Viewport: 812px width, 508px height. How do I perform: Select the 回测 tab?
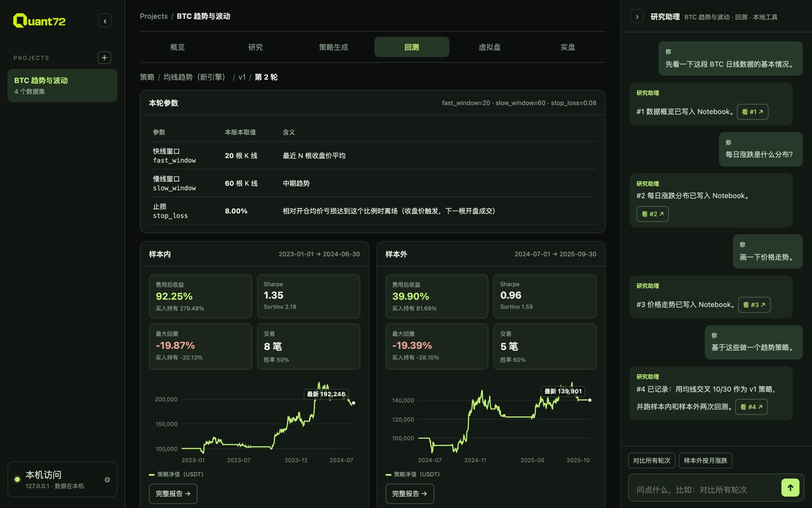[412, 47]
